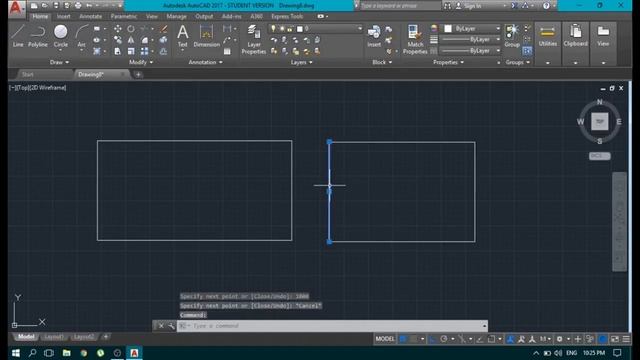640x360 pixels.
Task: Expand the Layers panel
Action: click(x=301, y=62)
